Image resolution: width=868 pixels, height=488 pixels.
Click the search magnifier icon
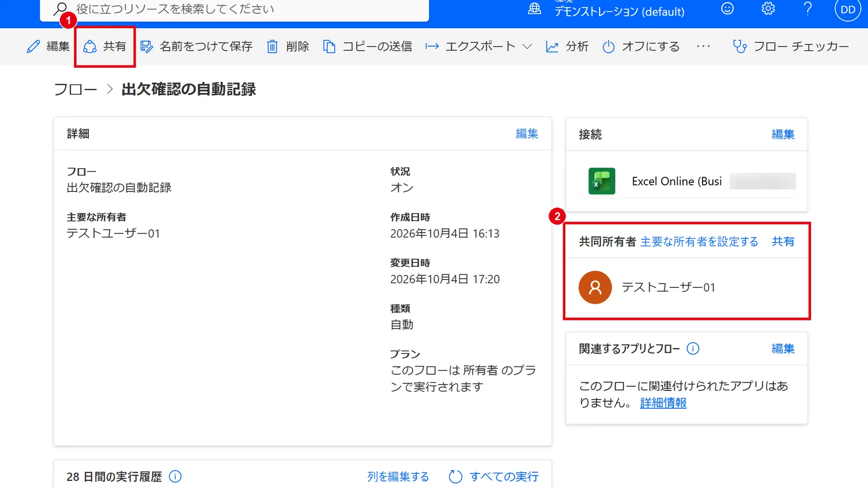[x=60, y=9]
